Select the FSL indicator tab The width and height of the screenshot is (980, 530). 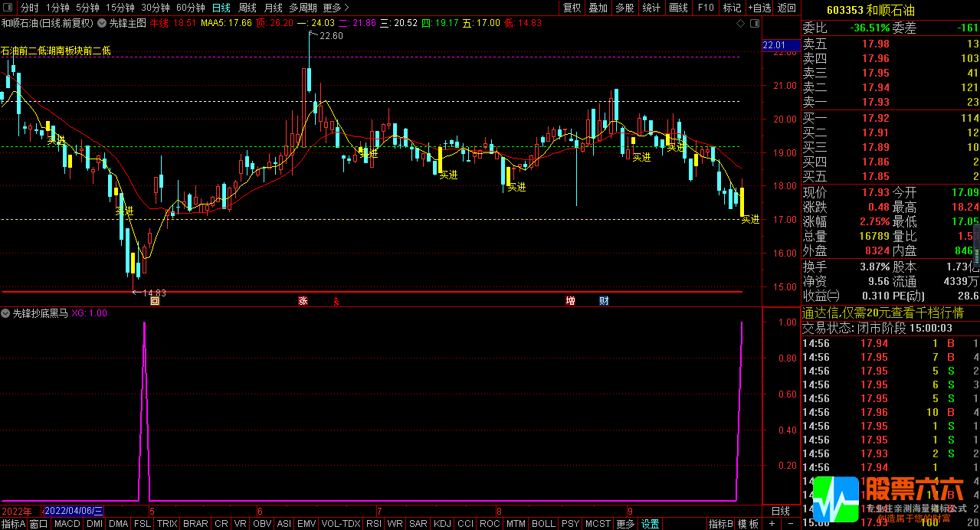[143, 524]
